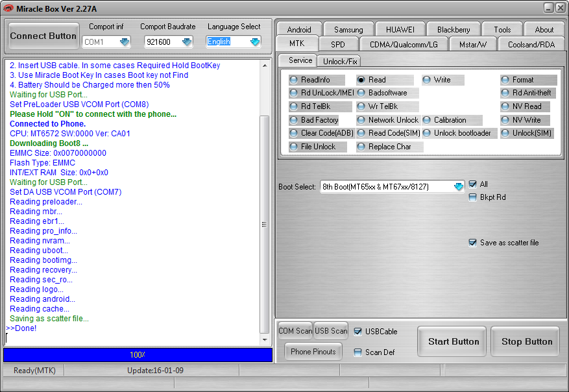Click the log scrollbar down arrow

265,340
